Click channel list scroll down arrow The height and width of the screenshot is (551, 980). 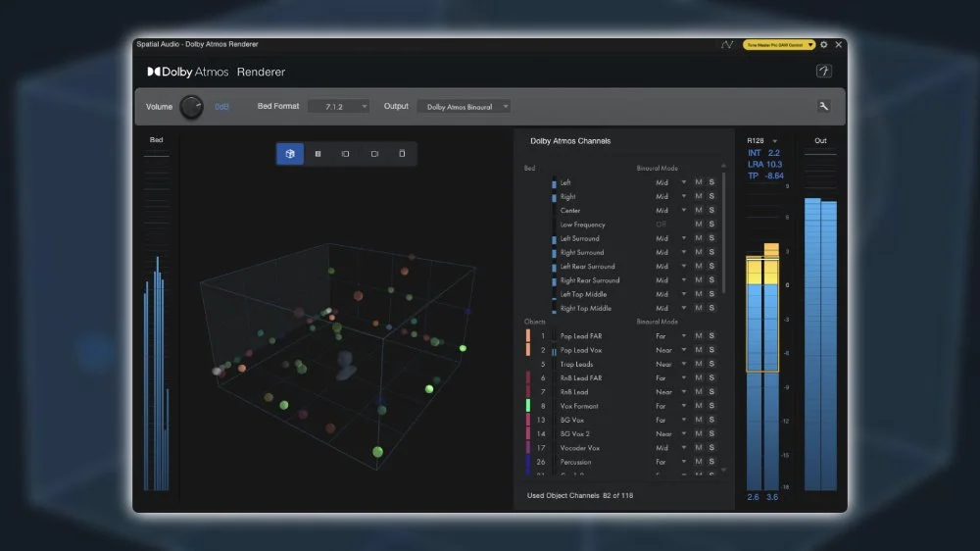[x=724, y=470]
